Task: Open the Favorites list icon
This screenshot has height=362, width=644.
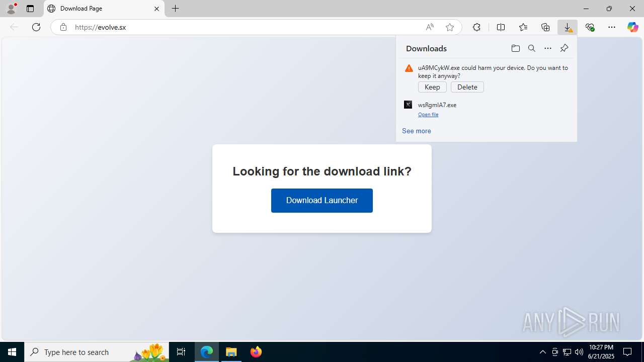Action: [x=523, y=27]
